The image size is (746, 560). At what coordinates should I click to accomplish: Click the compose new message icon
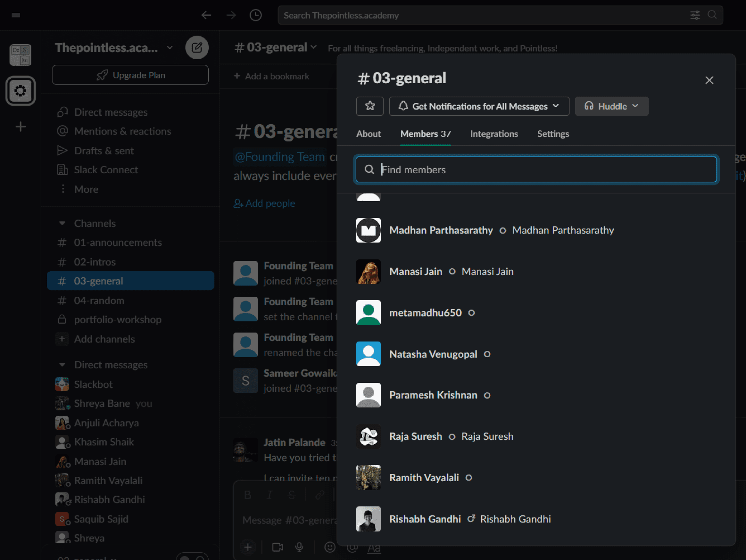197,47
